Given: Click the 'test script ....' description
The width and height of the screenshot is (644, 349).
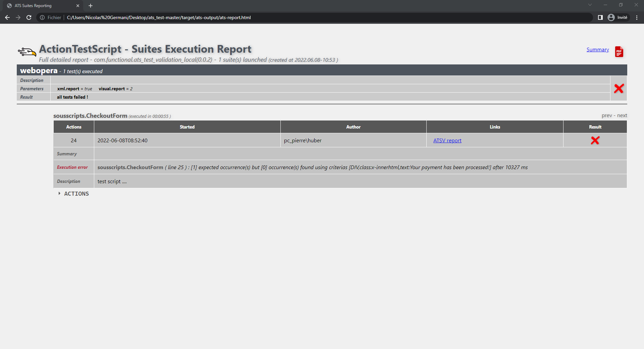Looking at the screenshot, I should tap(112, 181).
